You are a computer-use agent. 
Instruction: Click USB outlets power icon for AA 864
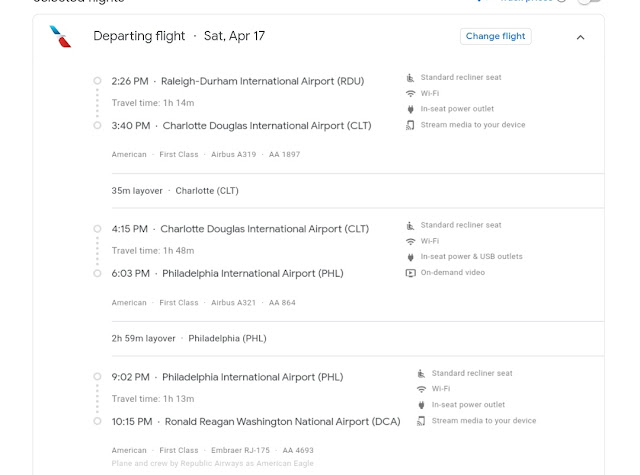coord(410,257)
